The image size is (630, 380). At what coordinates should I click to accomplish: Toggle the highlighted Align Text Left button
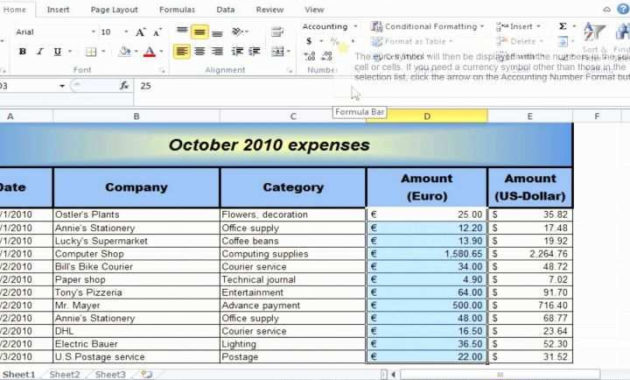tap(182, 51)
